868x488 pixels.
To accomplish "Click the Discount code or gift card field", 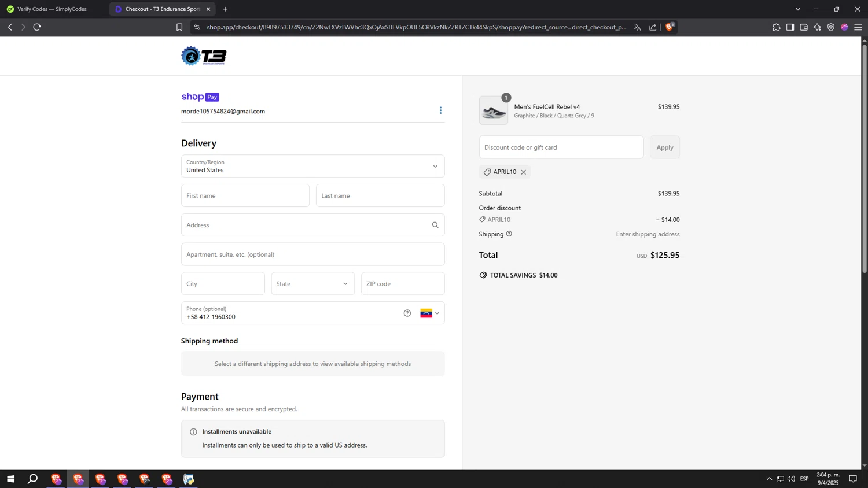I will point(561,147).
